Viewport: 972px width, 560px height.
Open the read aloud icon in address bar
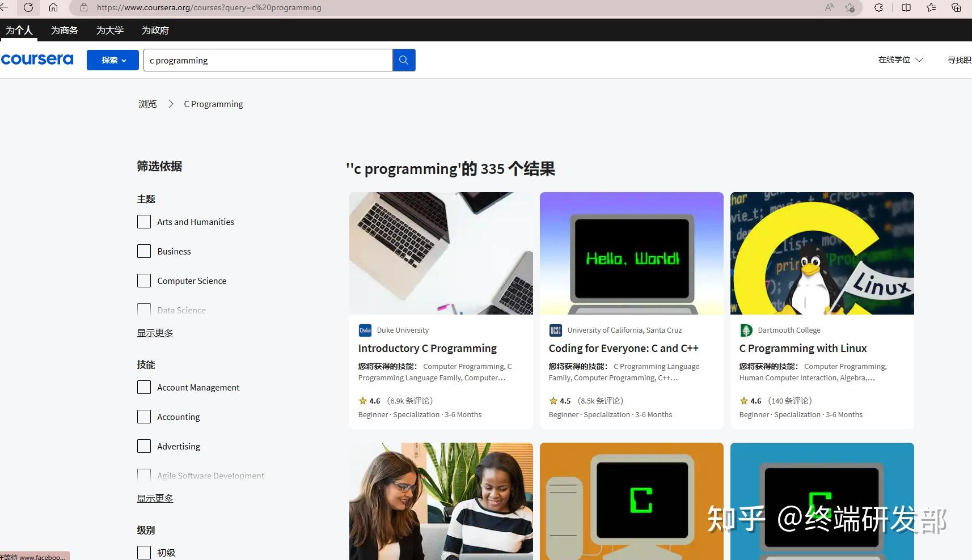829,7
